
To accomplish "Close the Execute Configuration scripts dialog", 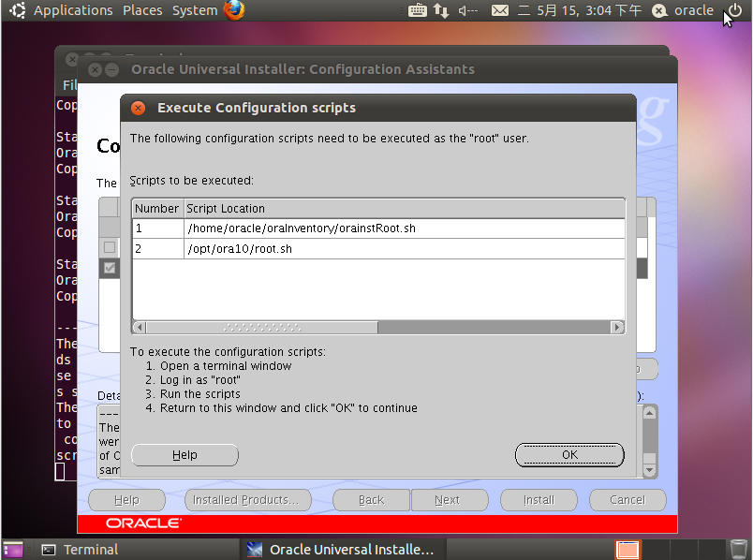I will tap(139, 108).
